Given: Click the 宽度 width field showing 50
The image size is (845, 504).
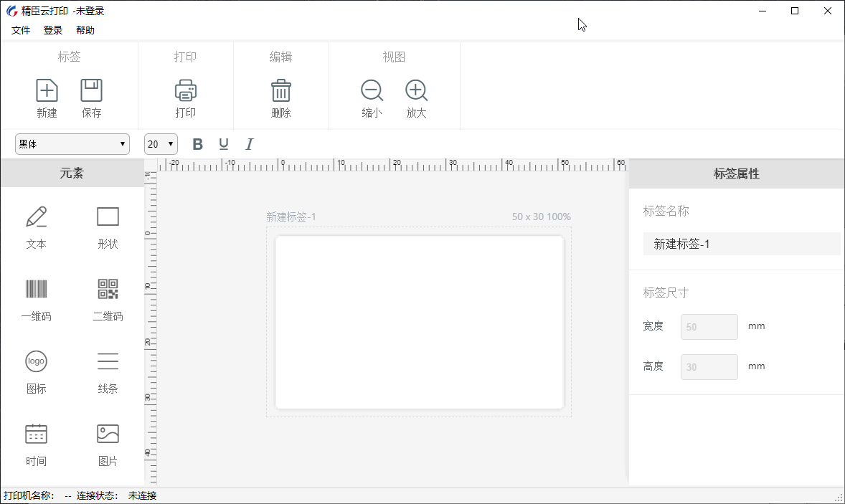Looking at the screenshot, I should tap(709, 327).
